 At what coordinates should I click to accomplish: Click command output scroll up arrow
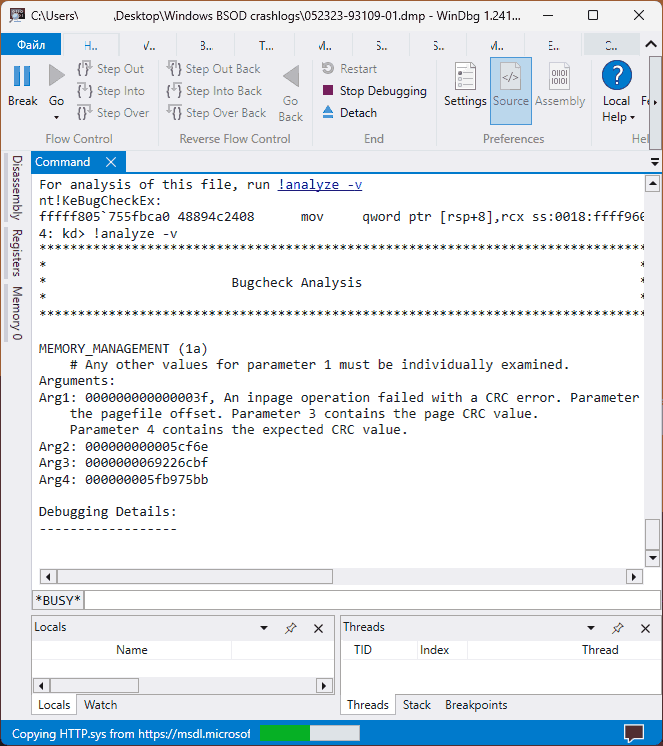pyautogui.click(x=653, y=183)
